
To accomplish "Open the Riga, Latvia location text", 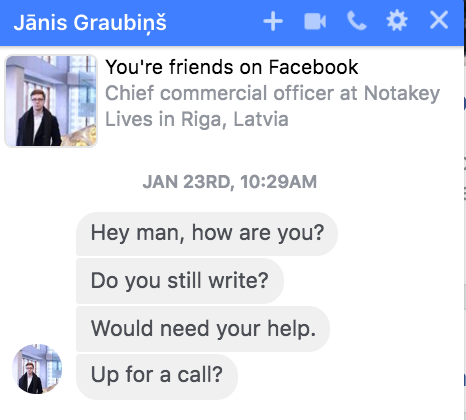I will pyautogui.click(x=234, y=120).
